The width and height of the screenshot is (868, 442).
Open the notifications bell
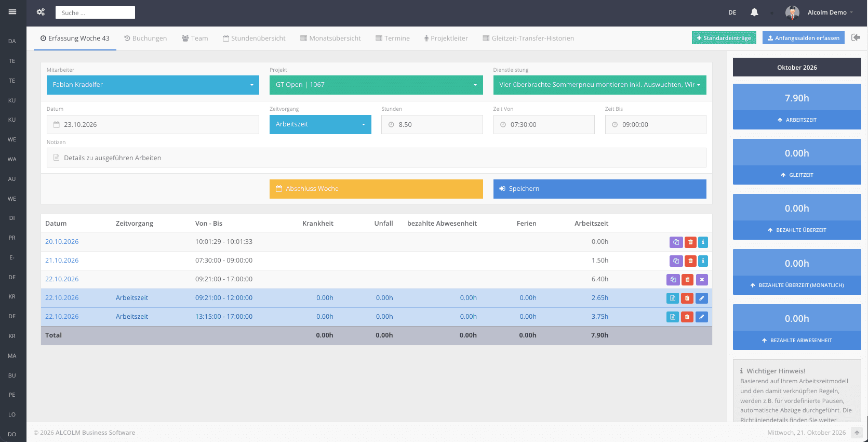pyautogui.click(x=754, y=12)
